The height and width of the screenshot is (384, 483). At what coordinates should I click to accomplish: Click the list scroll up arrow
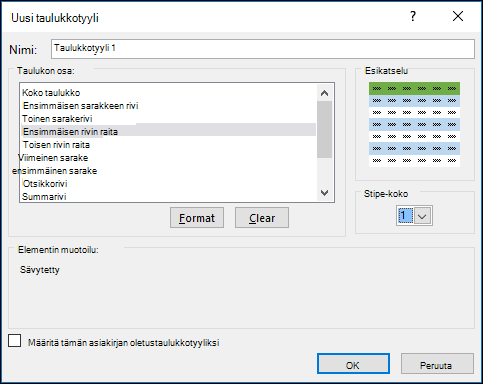[x=324, y=93]
